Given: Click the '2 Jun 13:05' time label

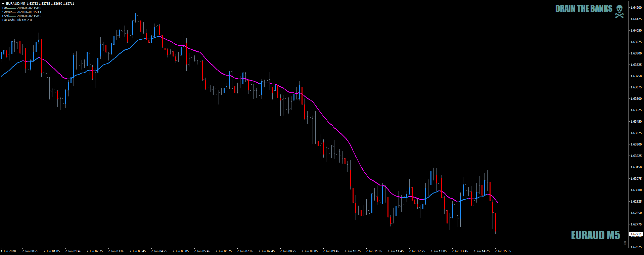Looking at the screenshot, I should [439, 251].
